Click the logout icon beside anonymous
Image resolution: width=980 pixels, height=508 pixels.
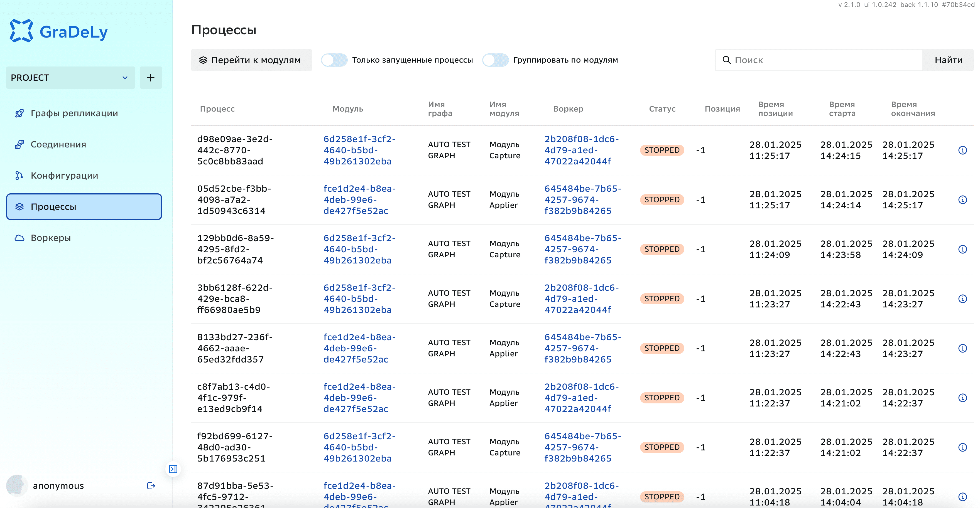click(x=151, y=485)
